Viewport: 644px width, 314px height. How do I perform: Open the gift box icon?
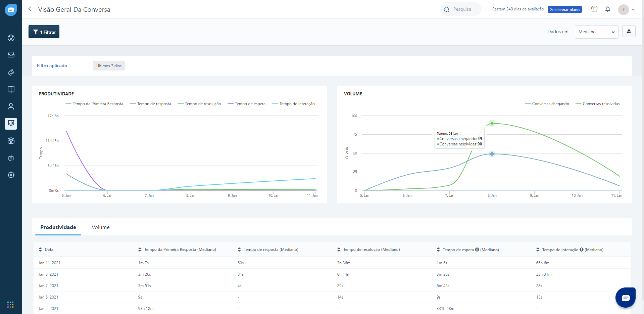point(594,9)
